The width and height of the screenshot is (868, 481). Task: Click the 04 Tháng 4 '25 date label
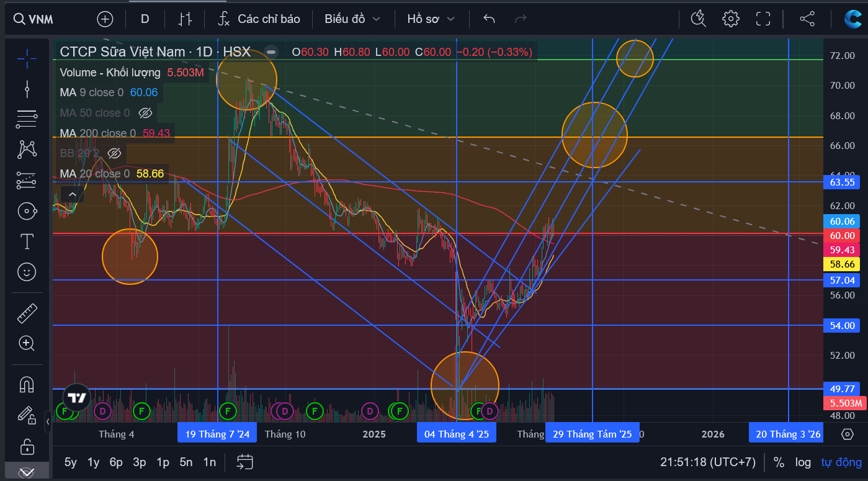tap(457, 434)
